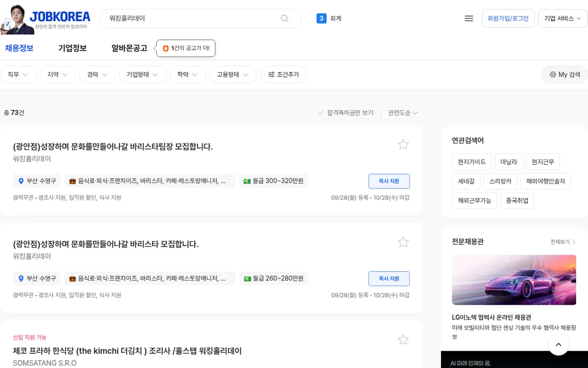Image resolution: width=588 pixels, height=368 pixels.
Task: Click the scroll-to-top arrow button
Action: point(559,345)
